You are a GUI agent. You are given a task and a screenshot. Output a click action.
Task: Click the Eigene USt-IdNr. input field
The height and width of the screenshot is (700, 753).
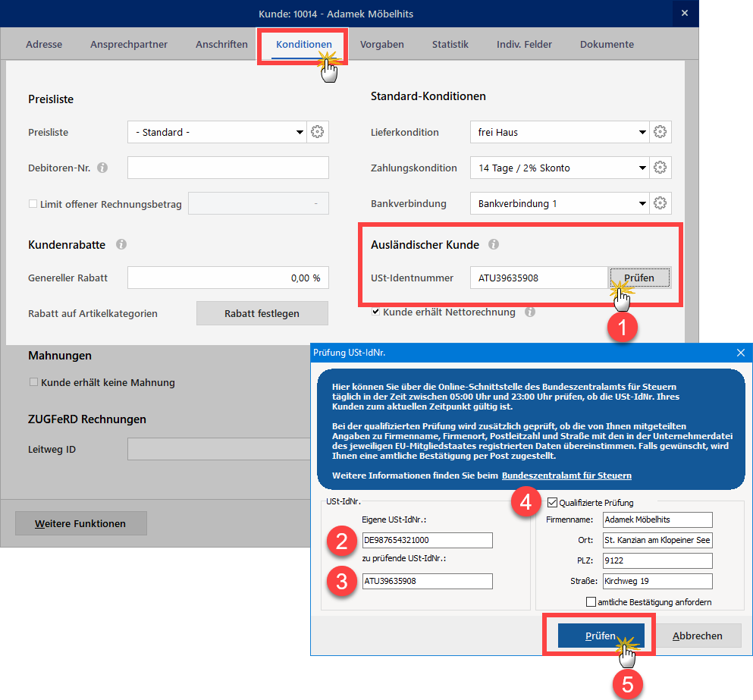(428, 540)
